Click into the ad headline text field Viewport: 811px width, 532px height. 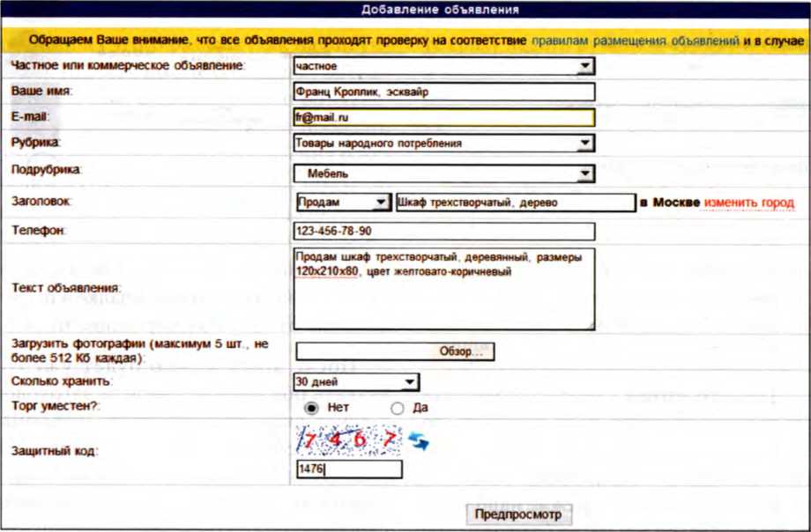pyautogui.click(x=515, y=203)
